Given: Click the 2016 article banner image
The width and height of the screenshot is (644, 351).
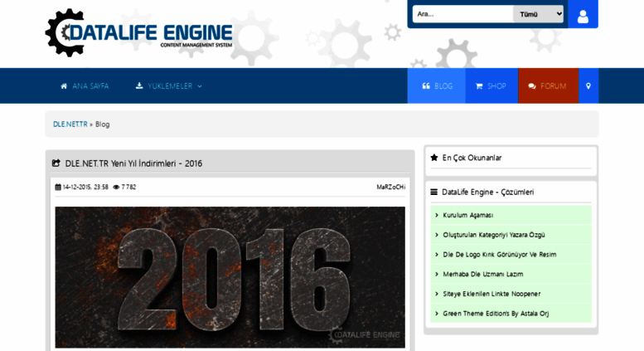Looking at the screenshot, I should [230, 277].
